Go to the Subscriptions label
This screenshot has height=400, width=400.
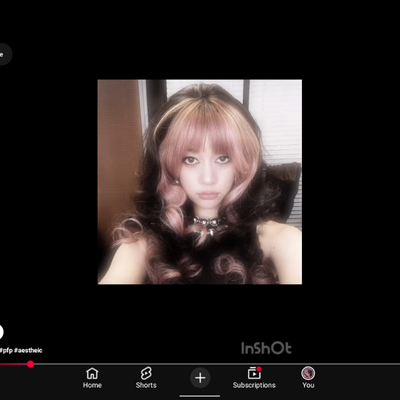point(254,385)
